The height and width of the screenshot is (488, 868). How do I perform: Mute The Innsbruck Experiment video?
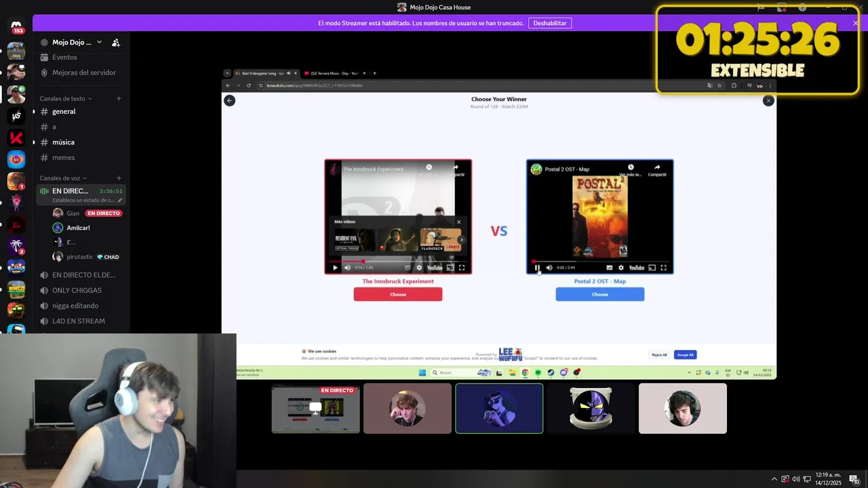[x=347, y=268]
